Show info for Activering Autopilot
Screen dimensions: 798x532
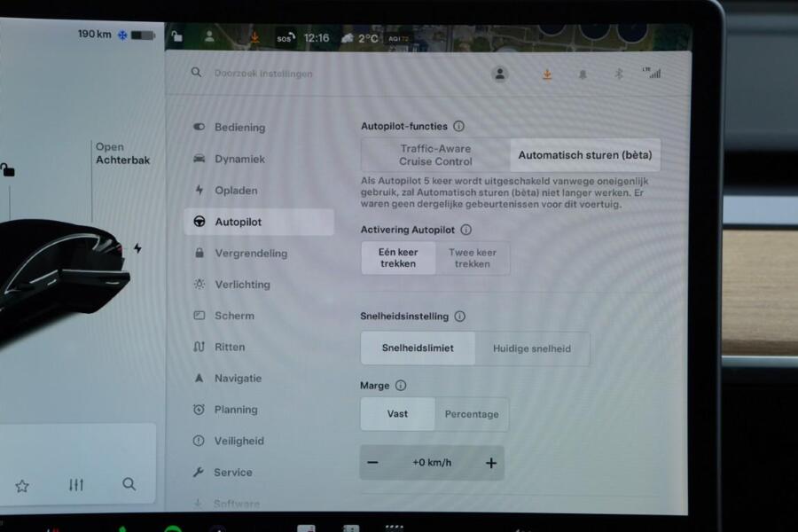tap(465, 230)
